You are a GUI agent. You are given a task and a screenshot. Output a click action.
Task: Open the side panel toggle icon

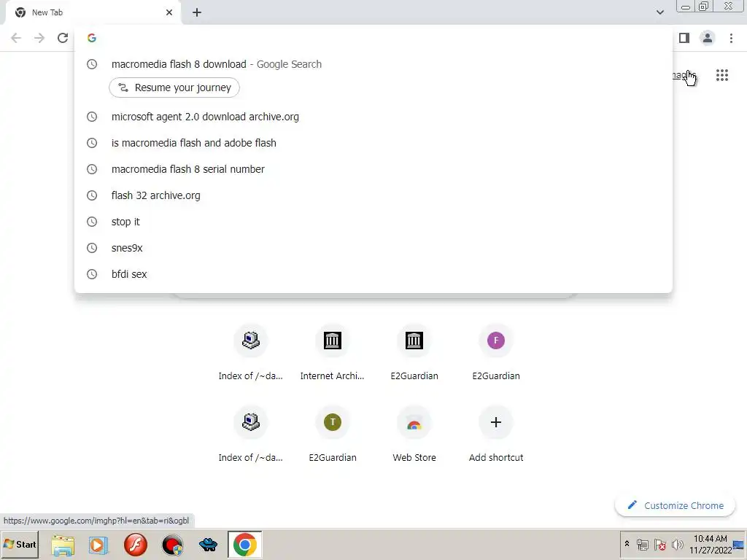pos(684,38)
